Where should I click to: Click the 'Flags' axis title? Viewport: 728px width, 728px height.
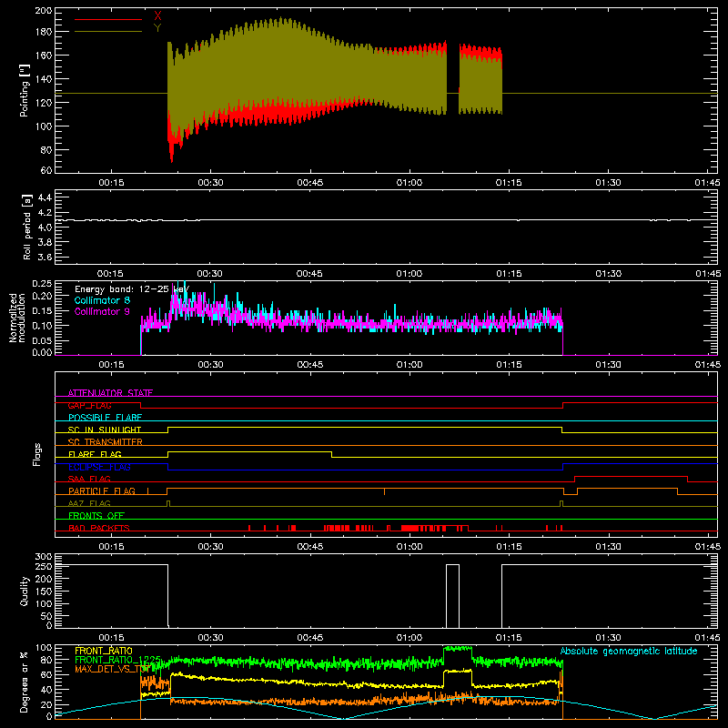pos(36,454)
